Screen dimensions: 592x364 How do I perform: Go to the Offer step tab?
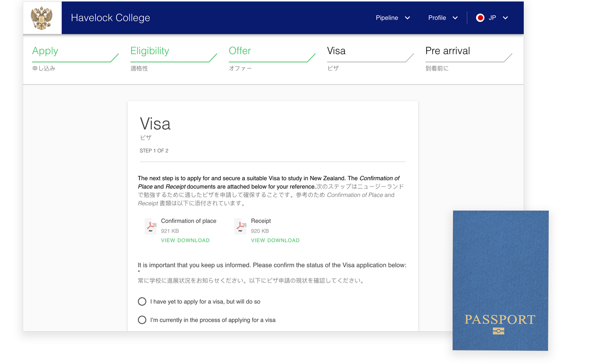(240, 51)
